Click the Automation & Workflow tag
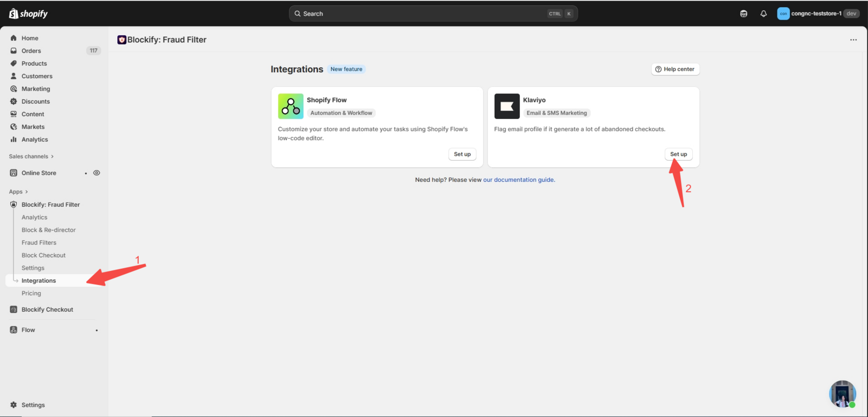Image resolution: width=868 pixels, height=417 pixels. tap(341, 113)
